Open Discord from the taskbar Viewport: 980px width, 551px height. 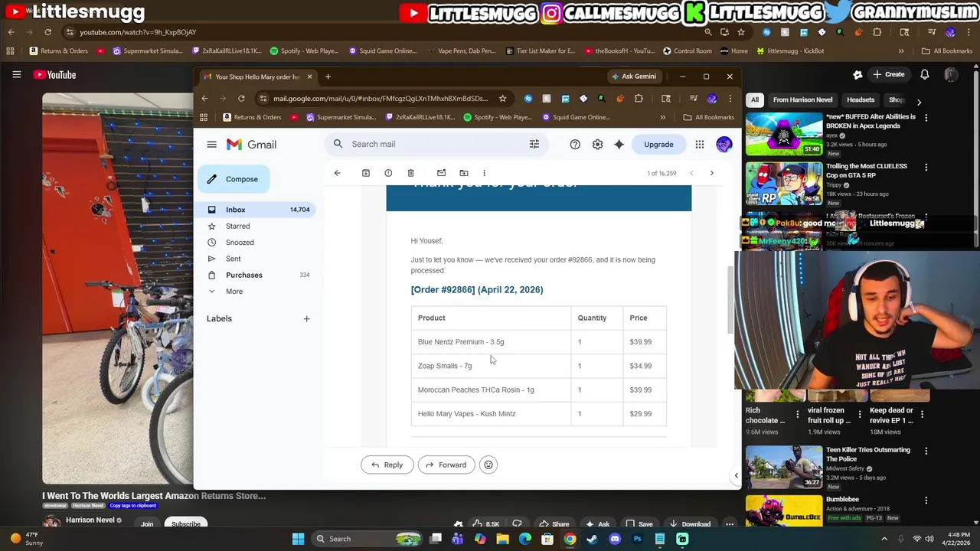614,539
